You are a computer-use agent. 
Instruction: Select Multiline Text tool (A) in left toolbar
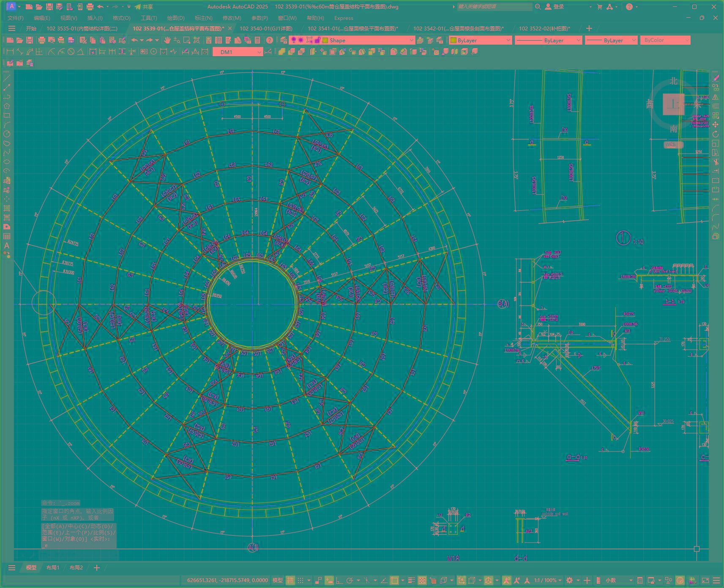tap(6, 245)
